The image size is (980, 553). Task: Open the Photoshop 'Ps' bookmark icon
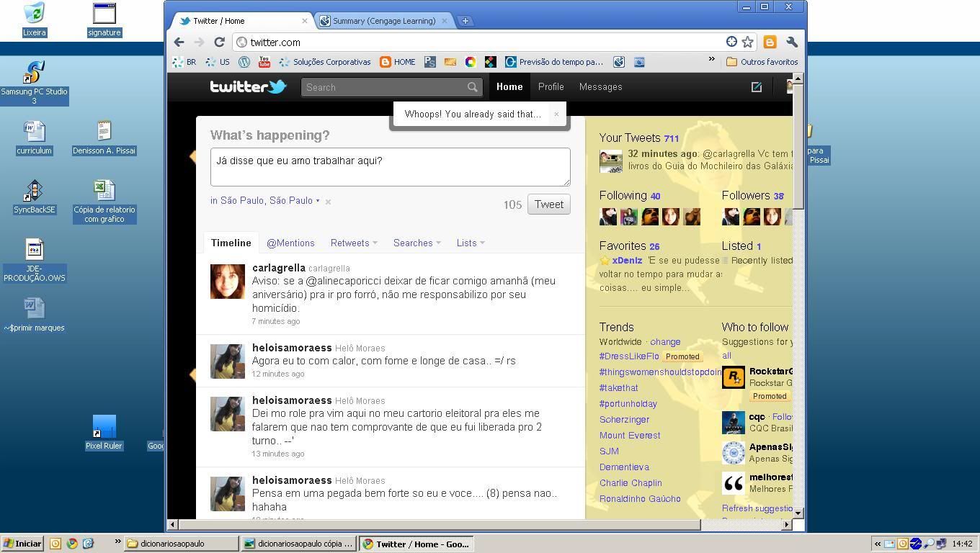click(x=430, y=62)
